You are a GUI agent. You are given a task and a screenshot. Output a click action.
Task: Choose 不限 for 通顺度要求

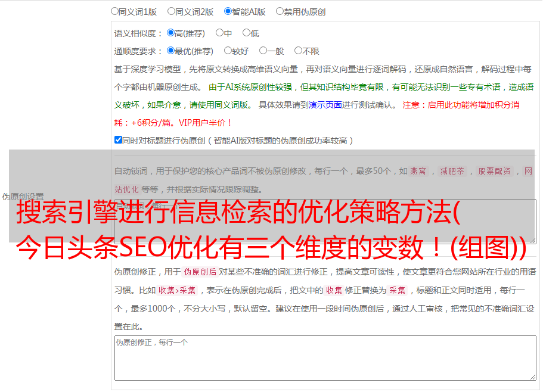tap(298, 51)
